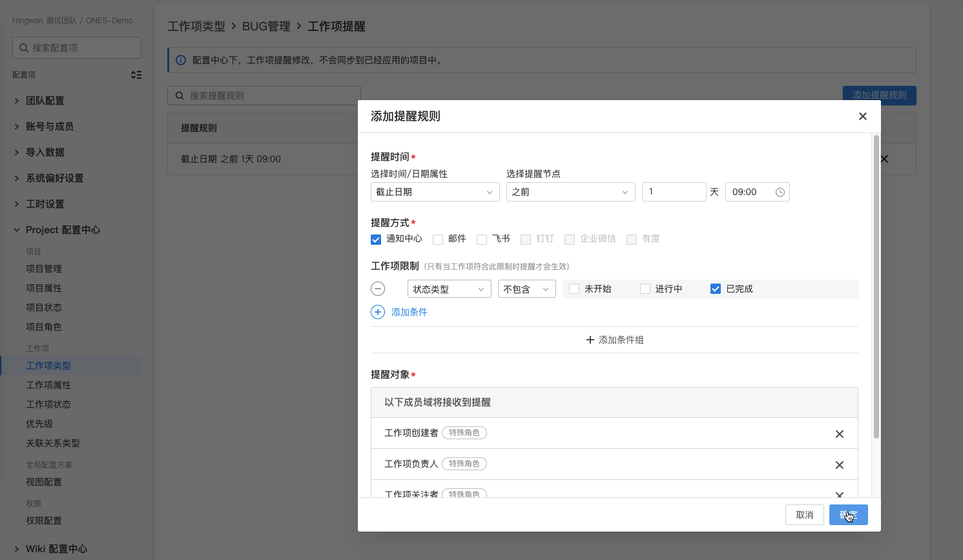Select 工作项状态 in the sidebar
Viewport: 963px width, 560px height.
coord(47,404)
